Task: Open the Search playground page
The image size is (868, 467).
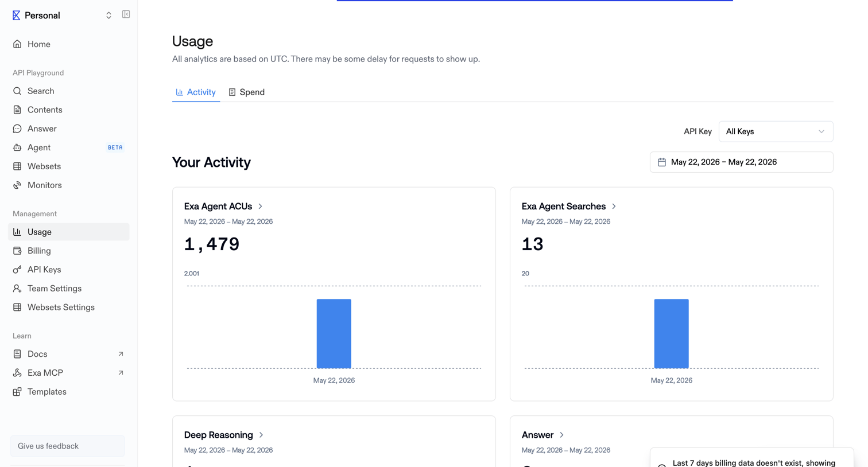Action: pyautogui.click(x=69, y=91)
